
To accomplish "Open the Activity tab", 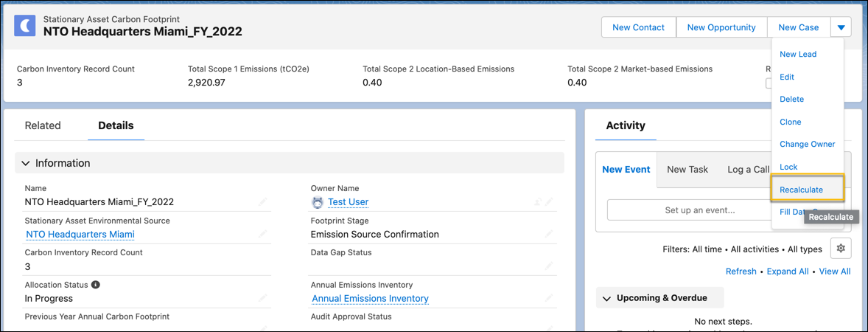I will pyautogui.click(x=626, y=126).
